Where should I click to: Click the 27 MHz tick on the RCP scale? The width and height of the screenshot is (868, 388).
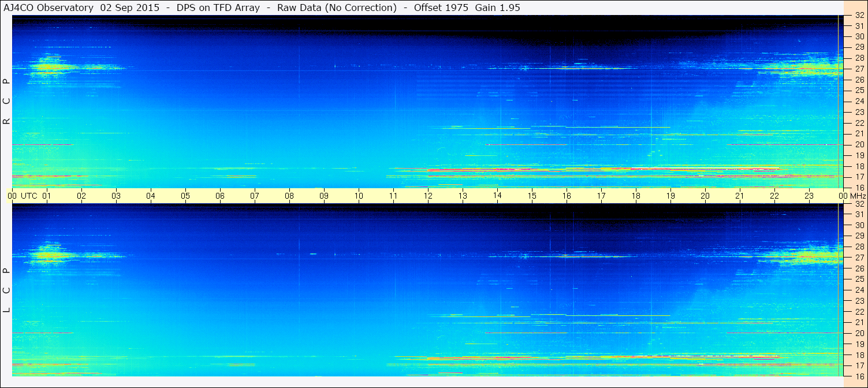tap(859, 69)
